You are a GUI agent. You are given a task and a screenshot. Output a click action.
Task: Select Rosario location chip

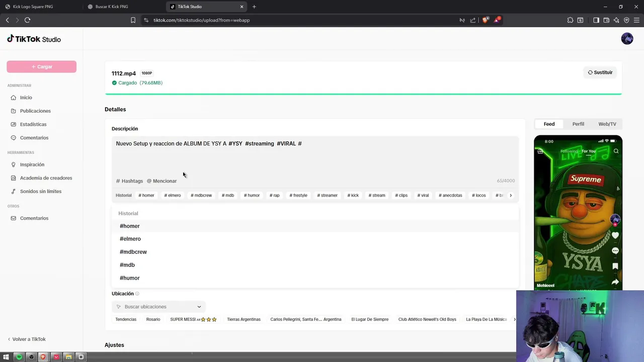click(x=153, y=319)
